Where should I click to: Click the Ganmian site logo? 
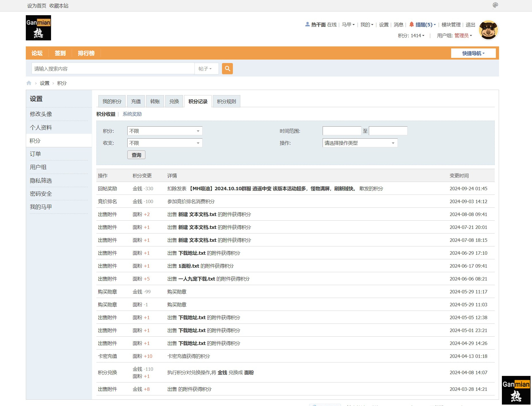38,28
